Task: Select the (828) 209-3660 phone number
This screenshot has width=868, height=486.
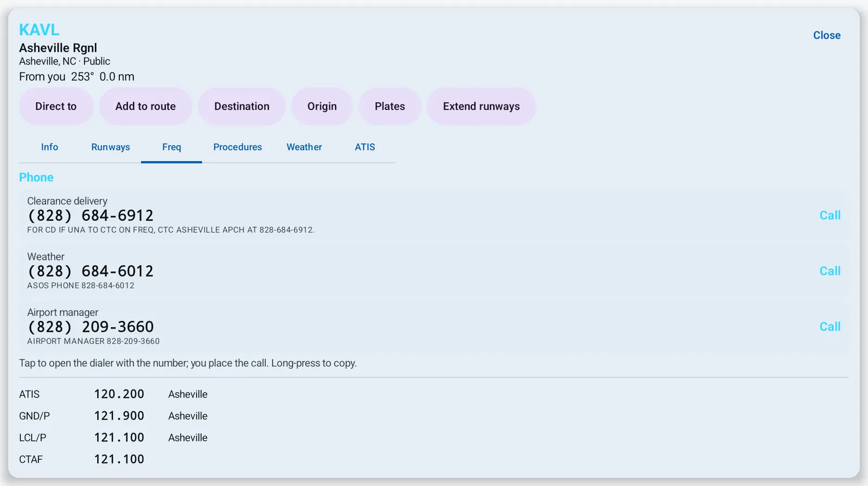Action: (x=91, y=327)
